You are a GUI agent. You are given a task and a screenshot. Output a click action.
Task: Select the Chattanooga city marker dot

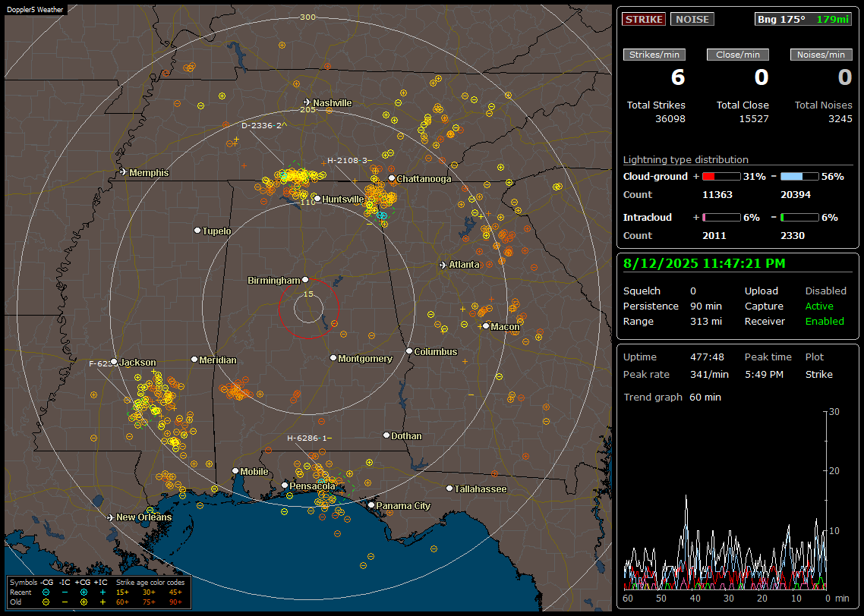[x=392, y=178]
